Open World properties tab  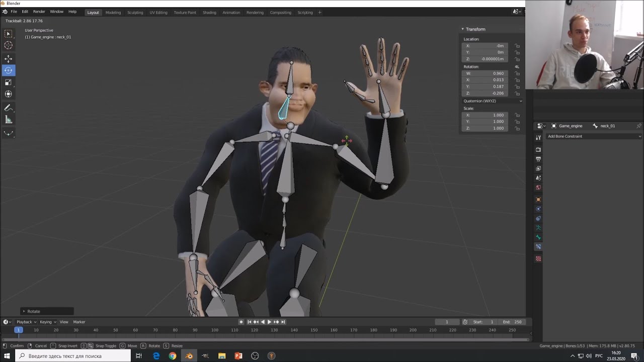(x=538, y=188)
